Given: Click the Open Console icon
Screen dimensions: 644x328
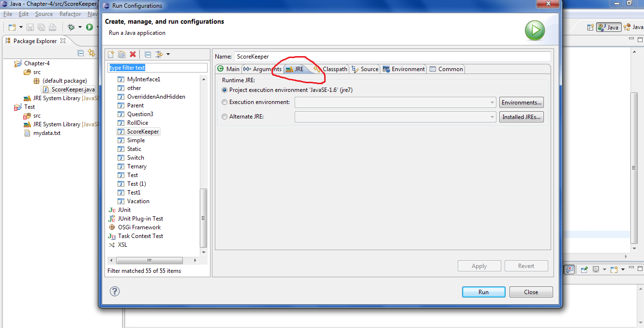Looking at the screenshot, I should pos(614,269).
